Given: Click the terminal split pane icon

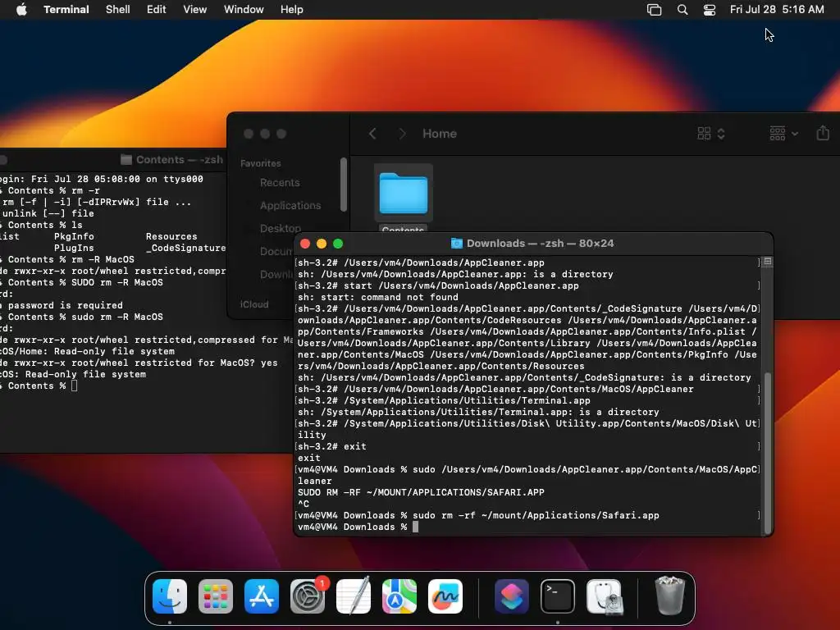Looking at the screenshot, I should [x=768, y=262].
